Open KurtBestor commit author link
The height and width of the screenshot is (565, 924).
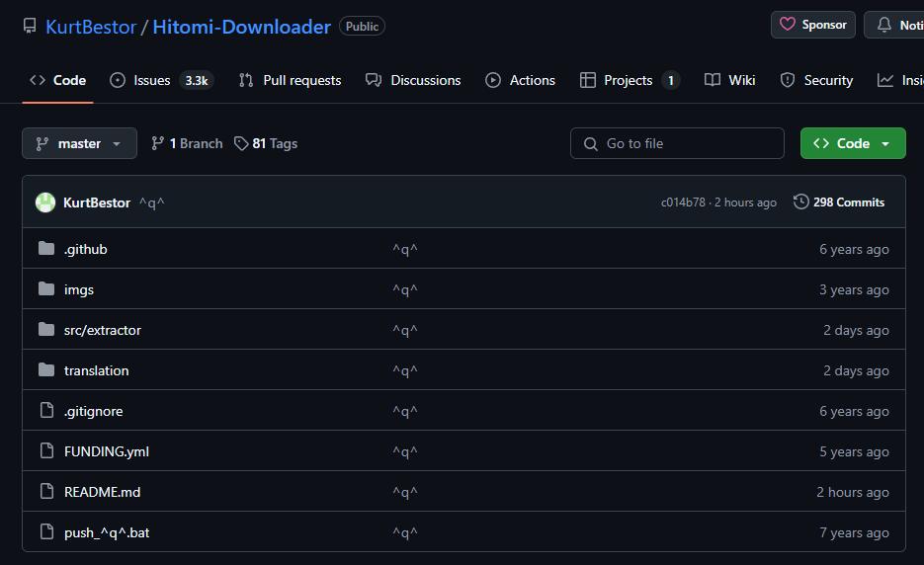[97, 202]
